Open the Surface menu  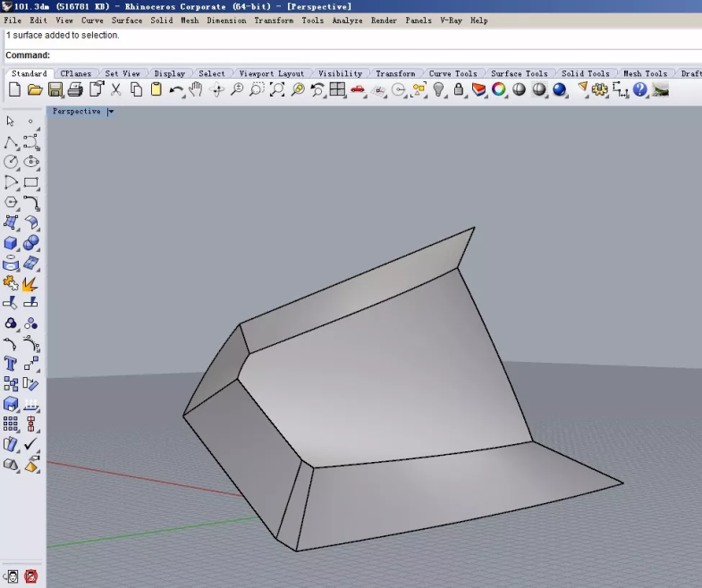pos(126,20)
